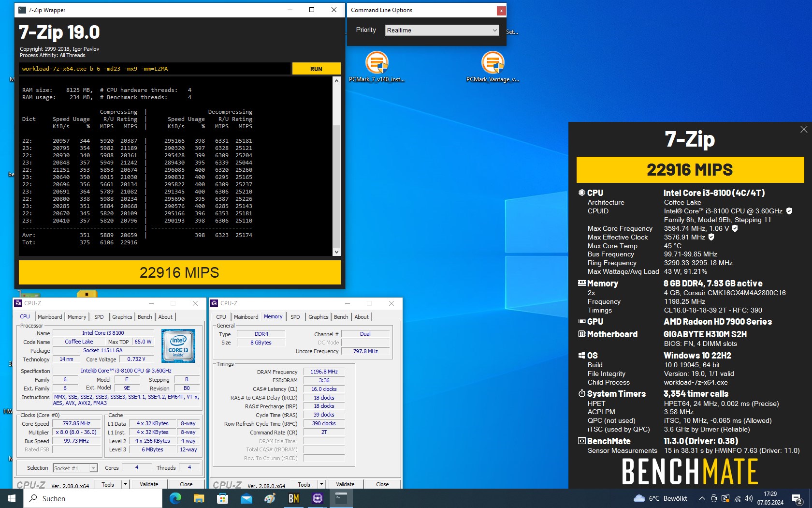812x508 pixels.
Task: Click Tools button in right CPU-Z
Action: pos(304,484)
